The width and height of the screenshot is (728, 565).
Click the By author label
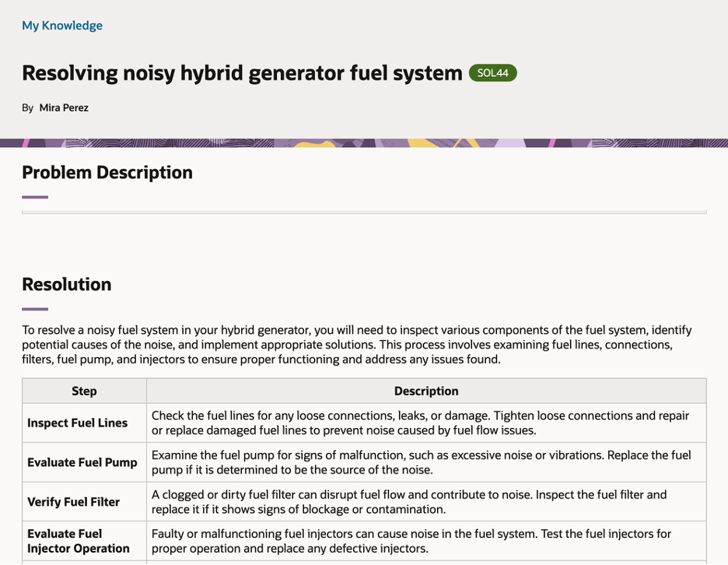[x=27, y=108]
